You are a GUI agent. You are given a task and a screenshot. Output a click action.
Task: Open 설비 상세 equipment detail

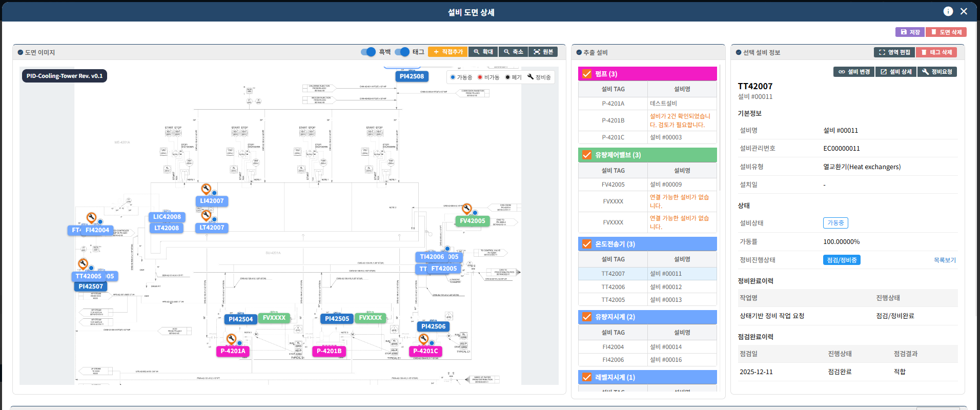pos(896,72)
